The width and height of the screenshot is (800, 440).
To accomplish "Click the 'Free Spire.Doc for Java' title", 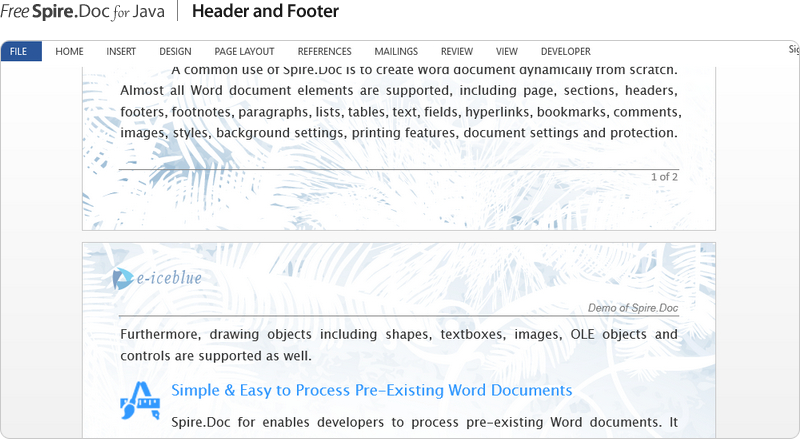I will point(83,11).
